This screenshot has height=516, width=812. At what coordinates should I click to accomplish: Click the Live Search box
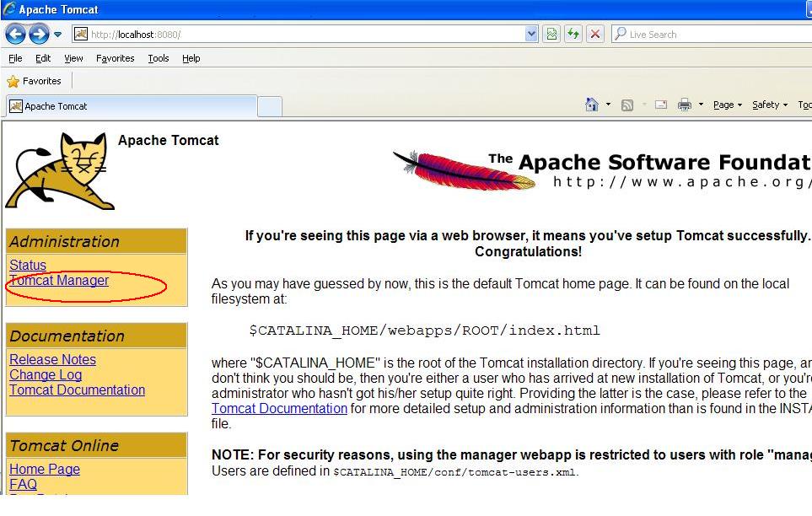pos(712,35)
